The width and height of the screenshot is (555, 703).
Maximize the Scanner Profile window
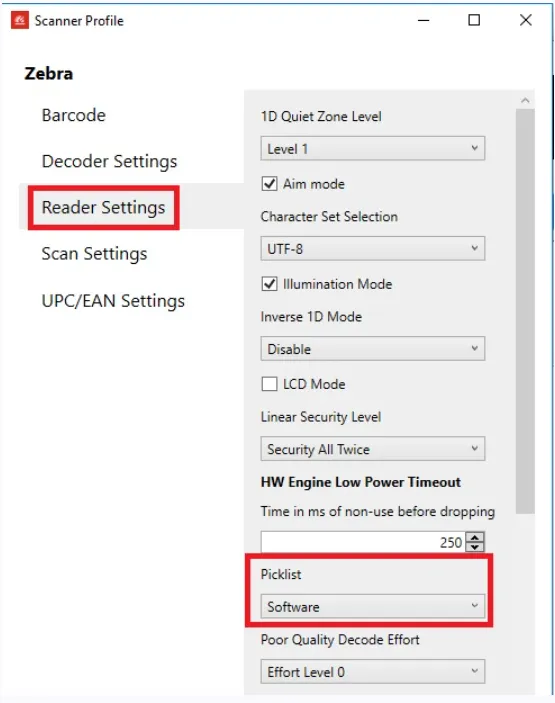point(474,20)
